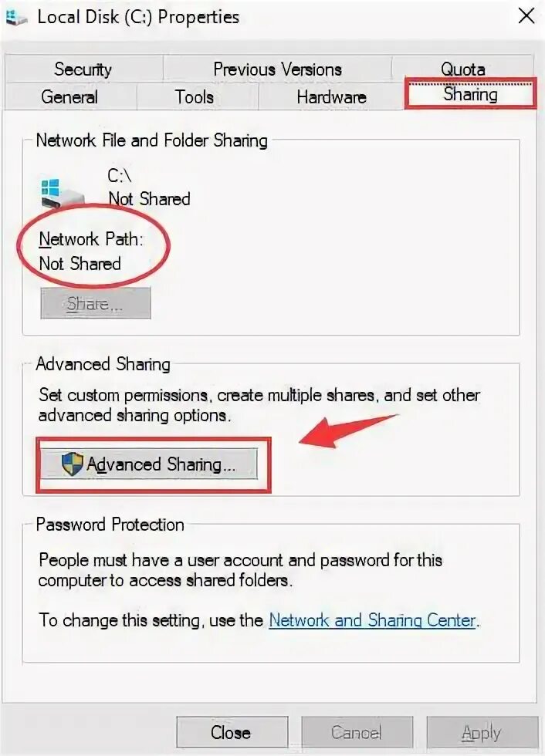Open the Network and Sharing Center link
The image size is (545, 756).
pos(372,620)
